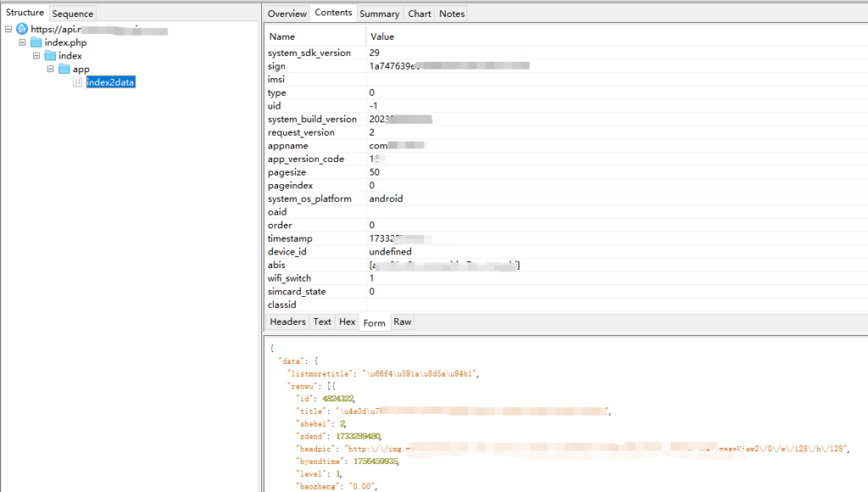The image size is (868, 492).
Task: Open the Chart tab
Action: (x=419, y=14)
